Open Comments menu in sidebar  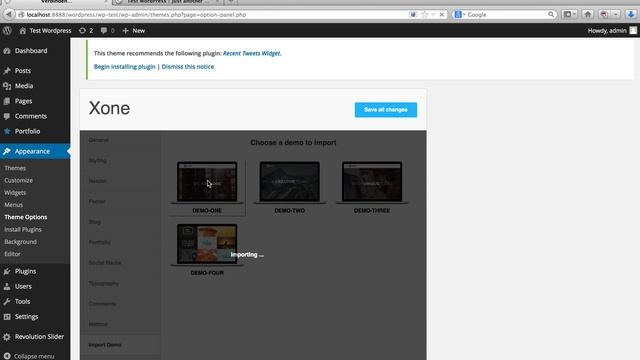[x=31, y=116]
